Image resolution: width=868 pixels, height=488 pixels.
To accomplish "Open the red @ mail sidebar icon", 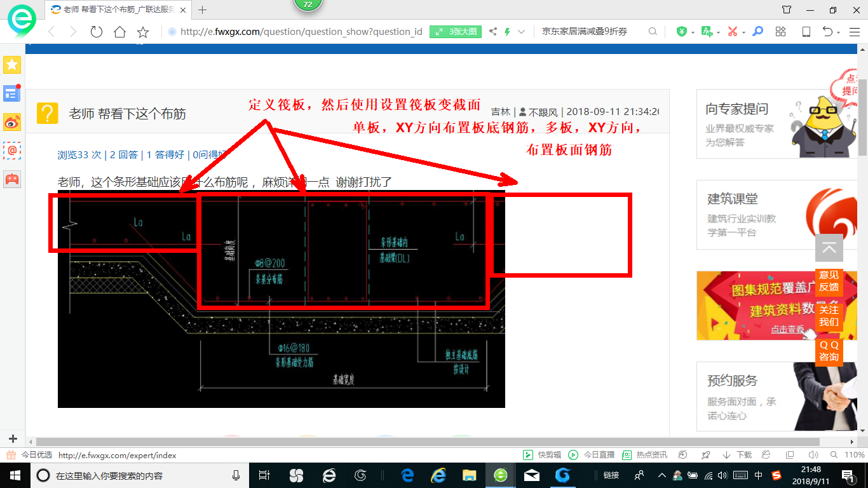I will point(12,151).
